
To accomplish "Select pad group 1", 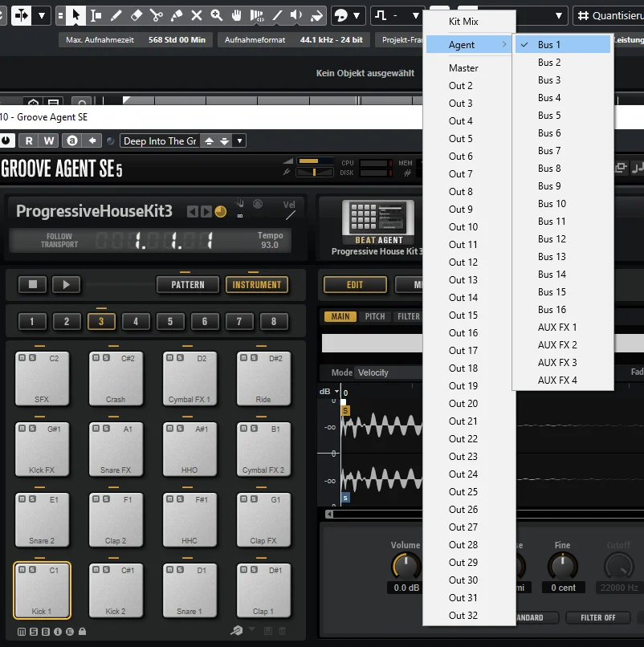I will tap(32, 321).
